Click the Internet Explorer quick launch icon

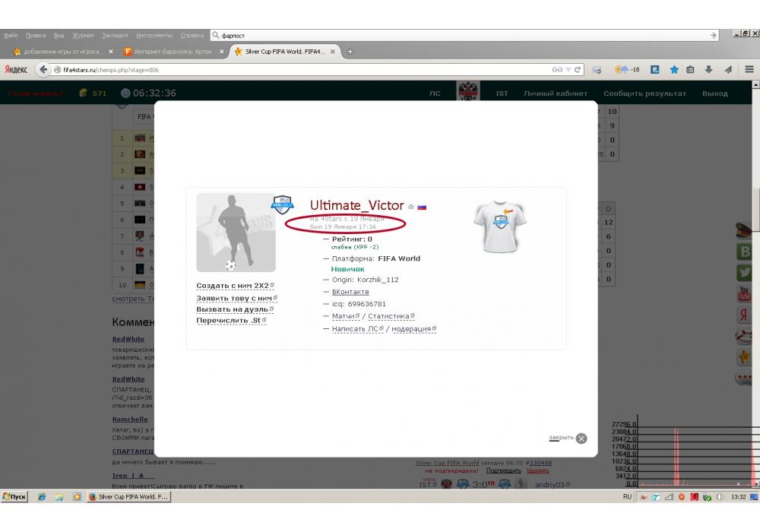point(42,496)
